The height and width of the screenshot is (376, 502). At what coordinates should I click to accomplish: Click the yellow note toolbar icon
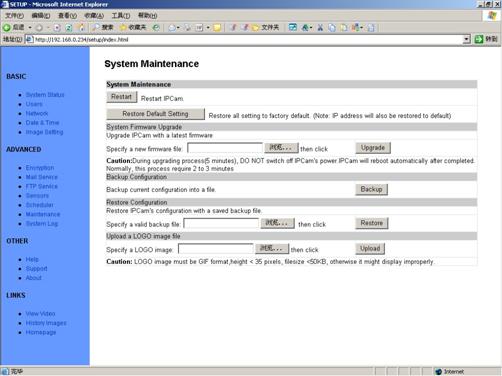217,28
